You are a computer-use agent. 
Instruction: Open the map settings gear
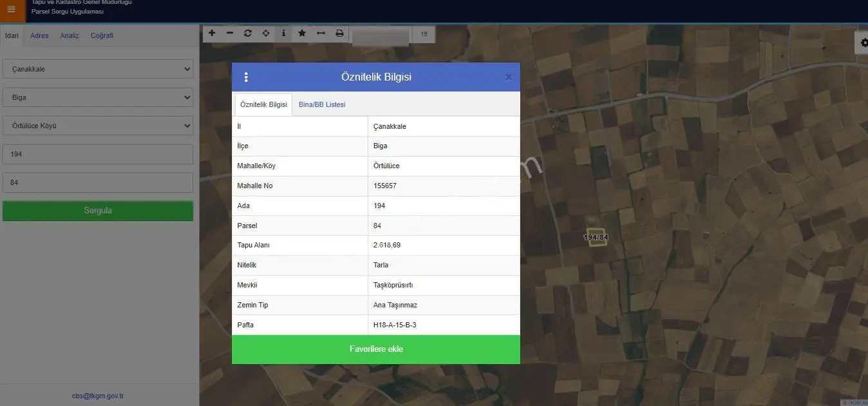pyautogui.click(x=863, y=43)
